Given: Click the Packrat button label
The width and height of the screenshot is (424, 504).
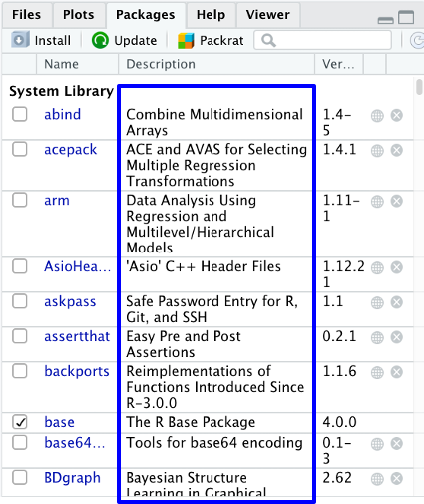Looking at the screenshot, I should tap(221, 41).
